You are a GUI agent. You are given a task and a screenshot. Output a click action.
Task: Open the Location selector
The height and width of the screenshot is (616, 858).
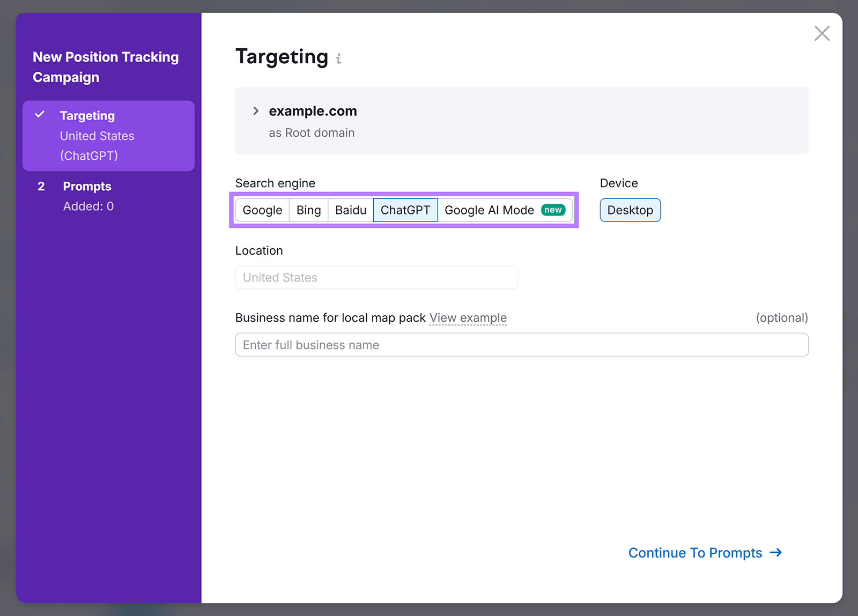click(x=376, y=277)
